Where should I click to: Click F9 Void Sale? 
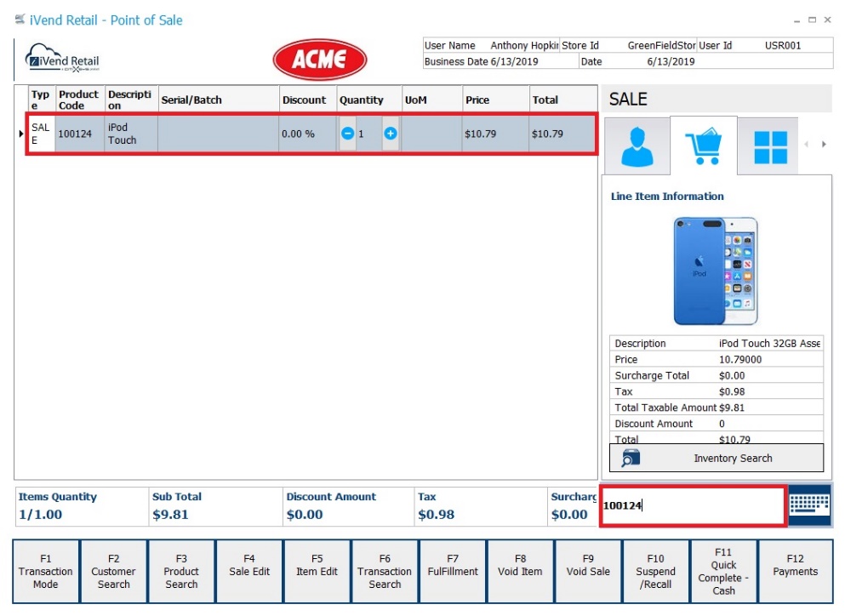588,571
